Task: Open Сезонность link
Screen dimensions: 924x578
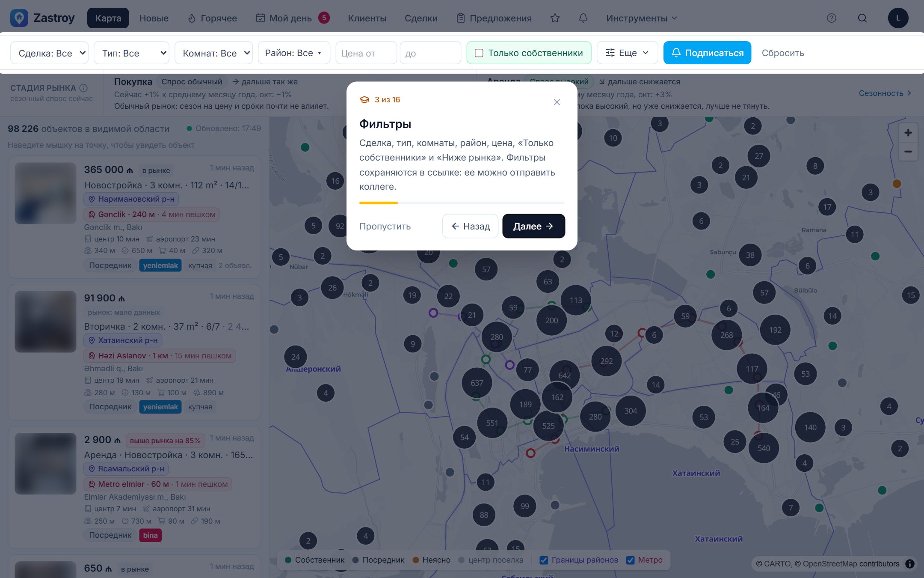Action: click(x=885, y=93)
